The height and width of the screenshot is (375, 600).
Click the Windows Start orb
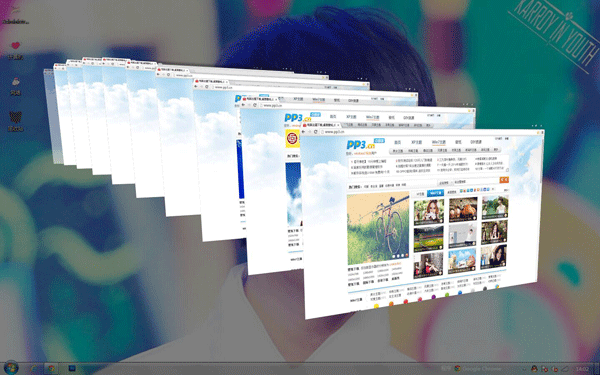10,368
